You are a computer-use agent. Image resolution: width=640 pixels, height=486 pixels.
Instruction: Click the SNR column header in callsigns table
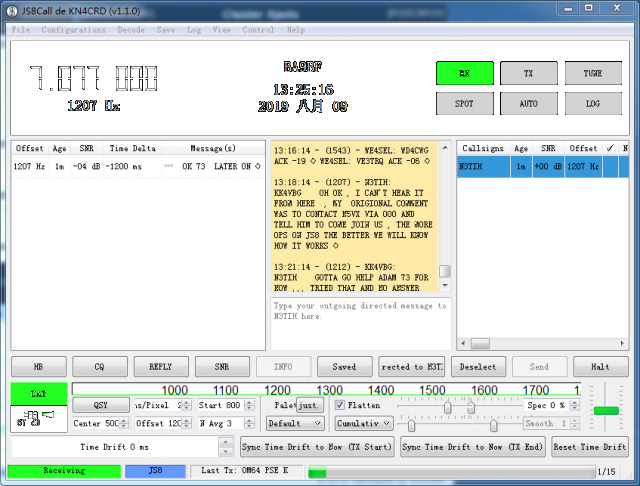pos(548,148)
